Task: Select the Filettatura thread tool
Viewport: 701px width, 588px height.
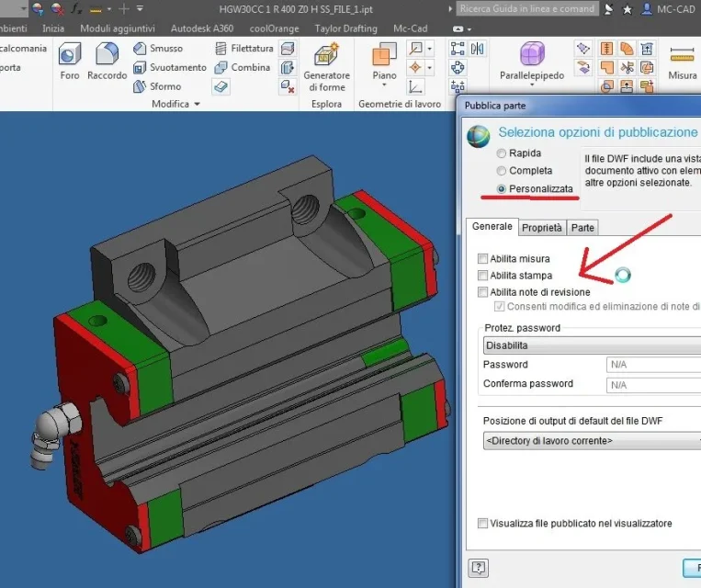Action: click(244, 49)
